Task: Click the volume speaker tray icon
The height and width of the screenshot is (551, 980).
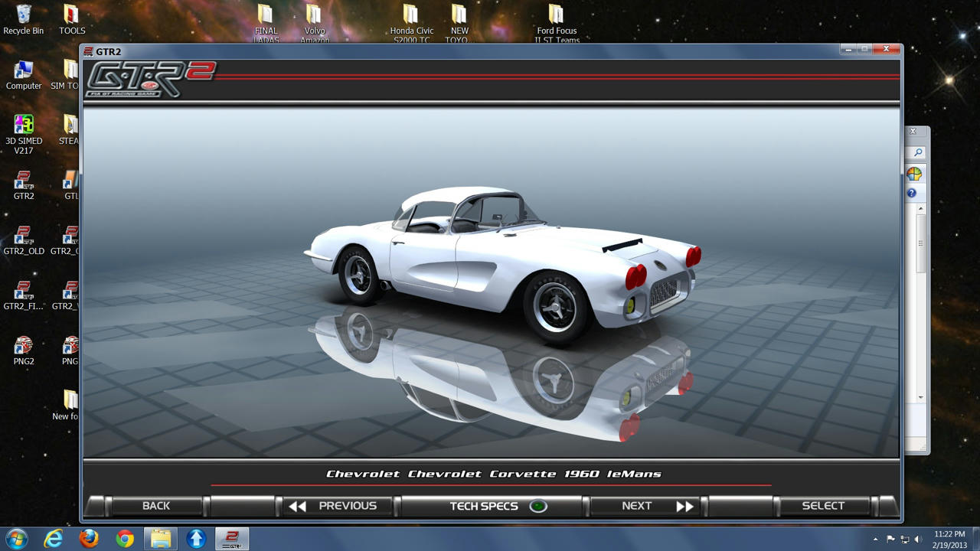Action: [918, 540]
